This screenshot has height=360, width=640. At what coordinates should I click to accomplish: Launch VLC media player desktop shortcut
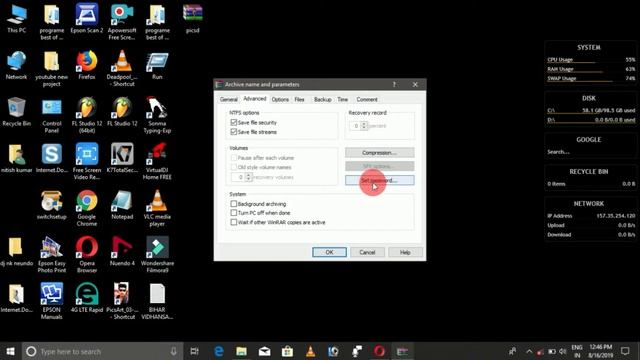point(157,208)
